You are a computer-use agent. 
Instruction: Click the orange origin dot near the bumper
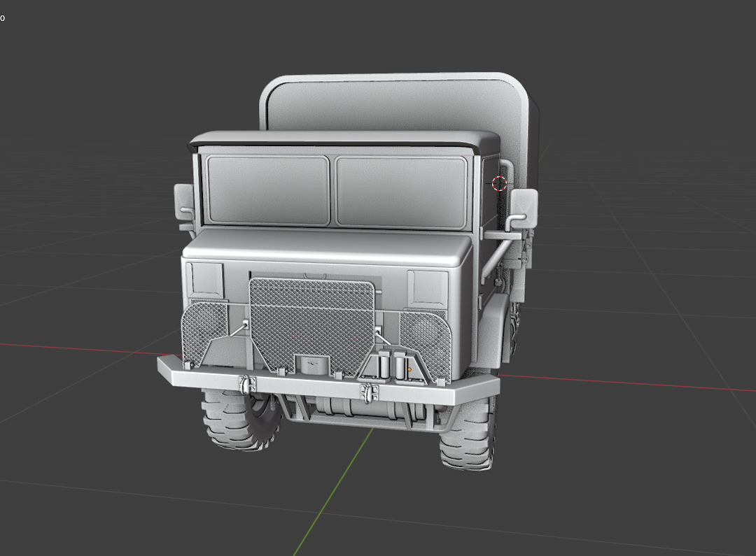(x=409, y=369)
